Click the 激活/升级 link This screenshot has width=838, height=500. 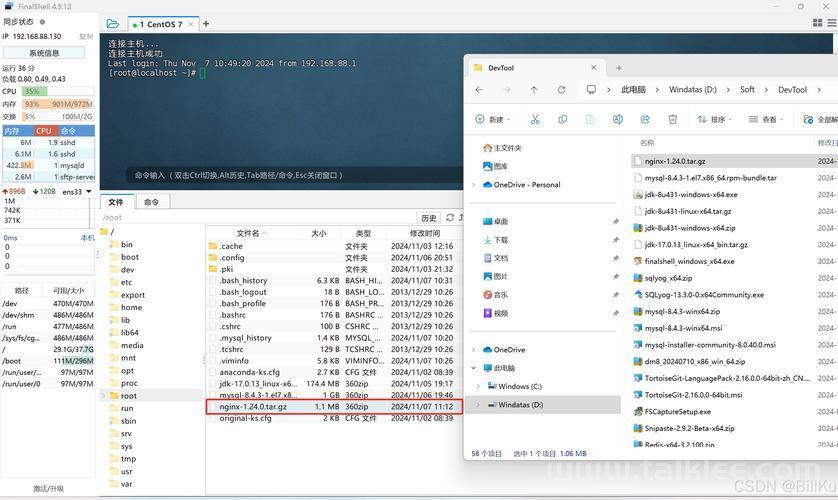coord(48,488)
